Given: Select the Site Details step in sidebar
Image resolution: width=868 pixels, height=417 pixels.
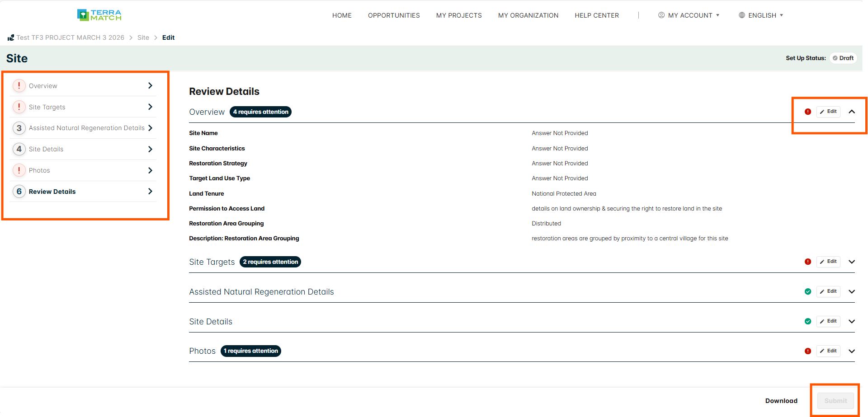Looking at the screenshot, I should [x=83, y=149].
